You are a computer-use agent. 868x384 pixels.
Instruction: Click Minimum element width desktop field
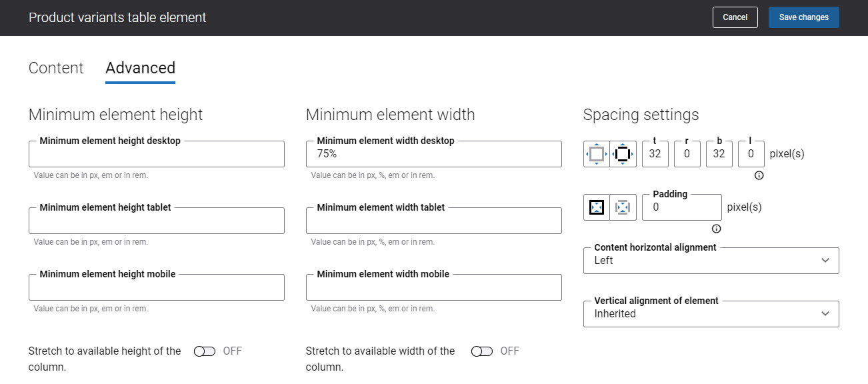pos(433,154)
